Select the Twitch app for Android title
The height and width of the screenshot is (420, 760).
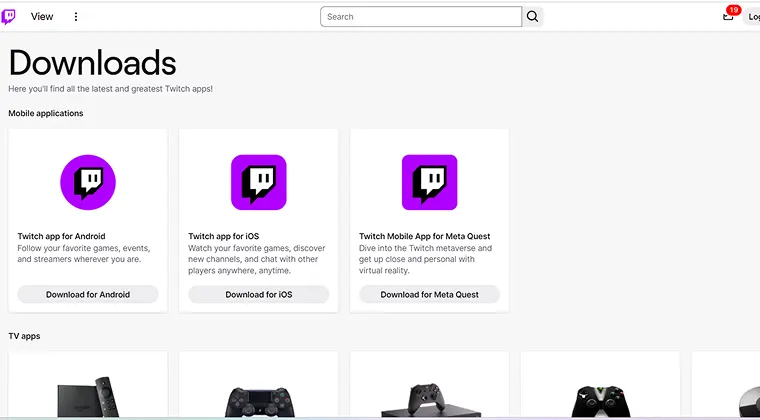pyautogui.click(x=62, y=236)
